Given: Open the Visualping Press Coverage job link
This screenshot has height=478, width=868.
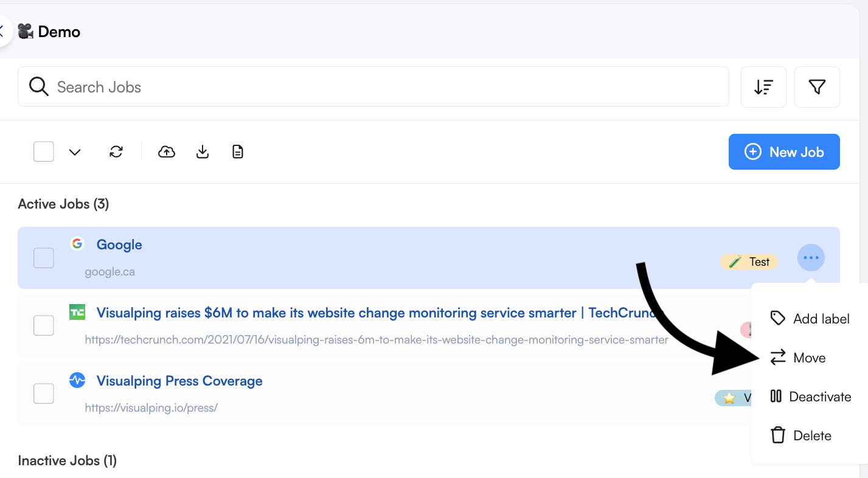Looking at the screenshot, I should click(179, 381).
